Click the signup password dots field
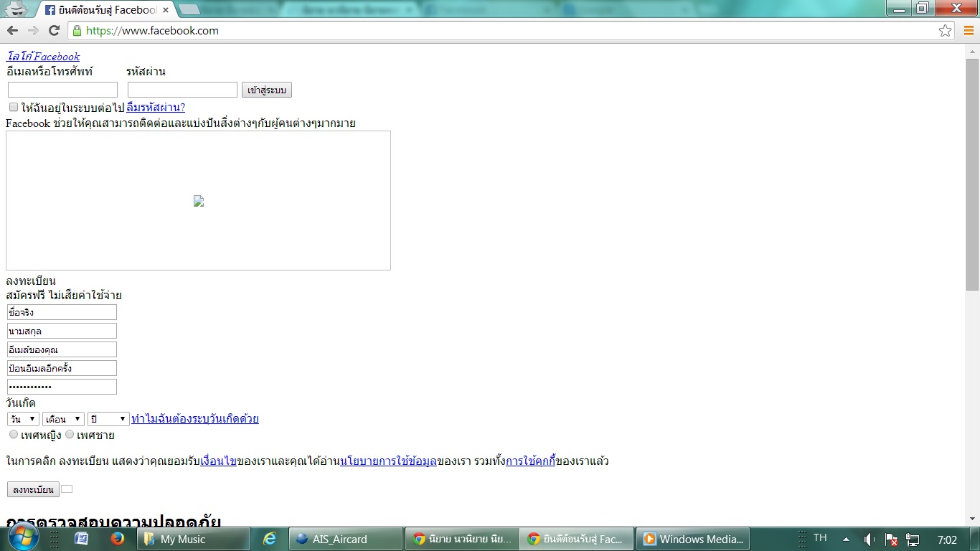 [x=62, y=387]
